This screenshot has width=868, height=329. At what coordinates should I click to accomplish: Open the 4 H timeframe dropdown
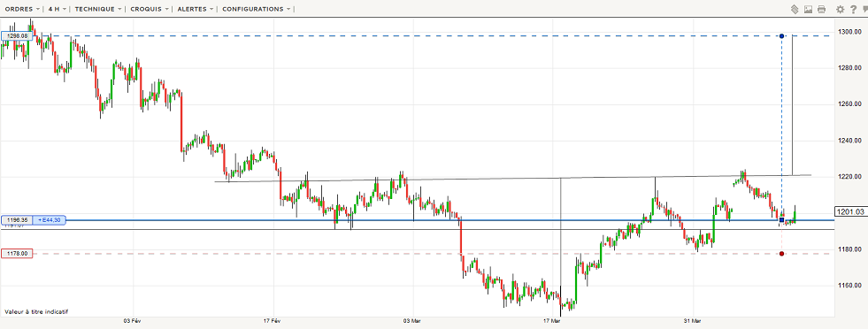tap(57, 9)
